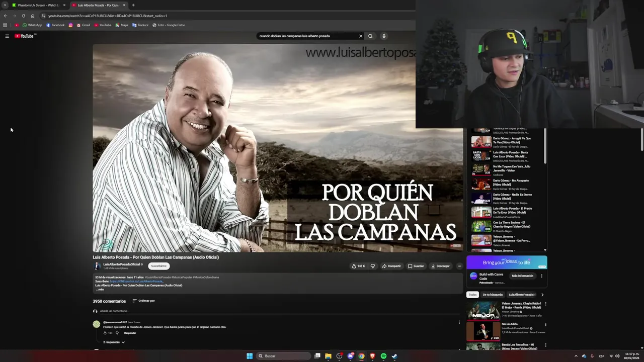The image size is (644, 362).
Task: Open the browser home page icon
Action: [x=33, y=16]
